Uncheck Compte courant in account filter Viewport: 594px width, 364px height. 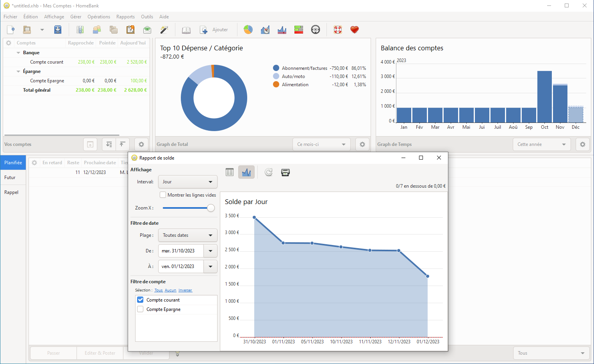141,300
